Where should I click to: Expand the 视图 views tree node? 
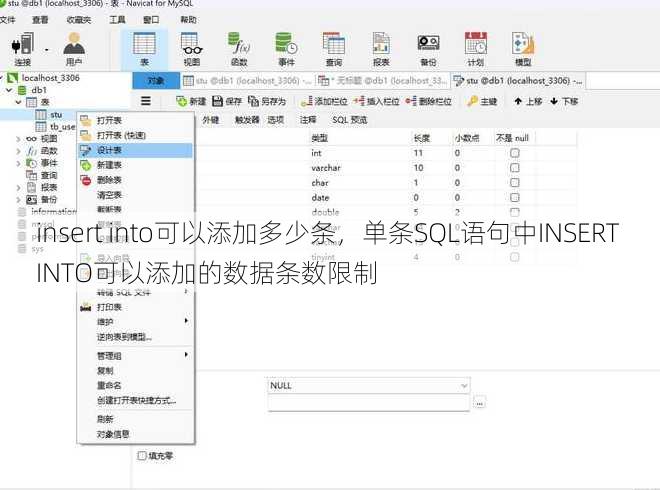(19, 139)
